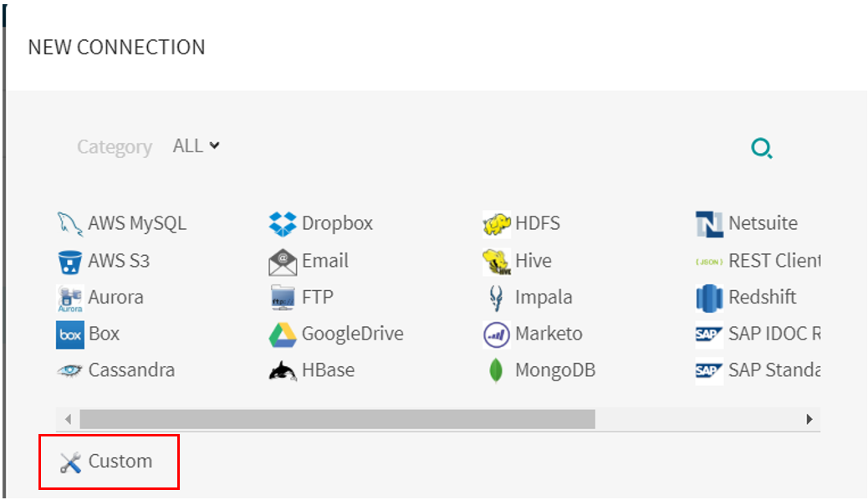Click the MongoDB leaf icon
Viewport: 868px width, 500px height.
496,370
